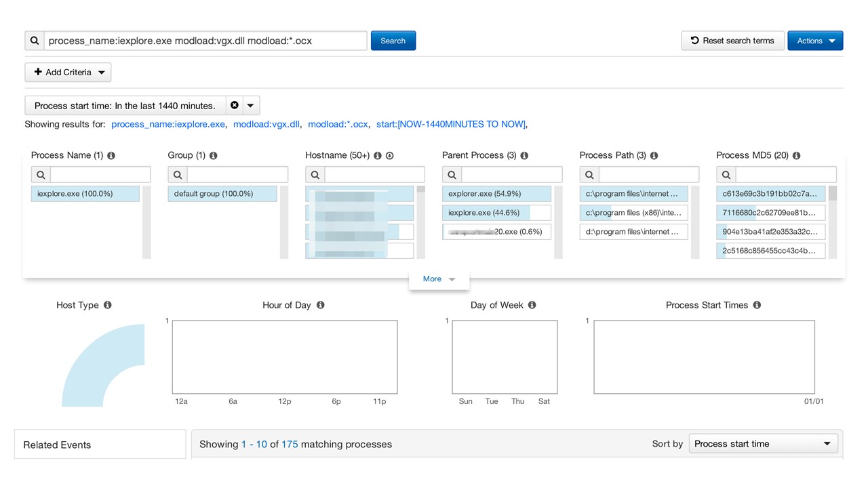Click the info icon next to Process MD5
The width and height of the screenshot is (868, 488).
(x=796, y=155)
